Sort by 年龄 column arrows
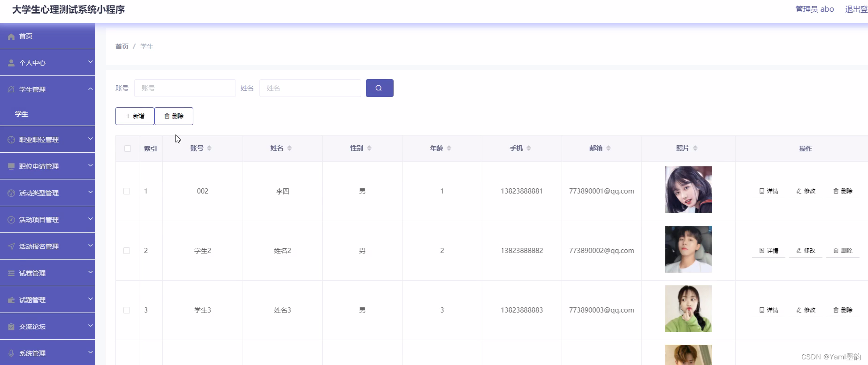Viewport: 868px width, 365px height. pyautogui.click(x=449, y=148)
